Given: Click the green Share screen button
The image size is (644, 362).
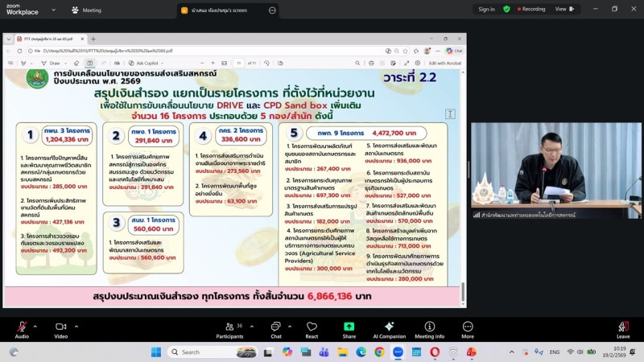Looking at the screenshot, I should (x=349, y=328).
